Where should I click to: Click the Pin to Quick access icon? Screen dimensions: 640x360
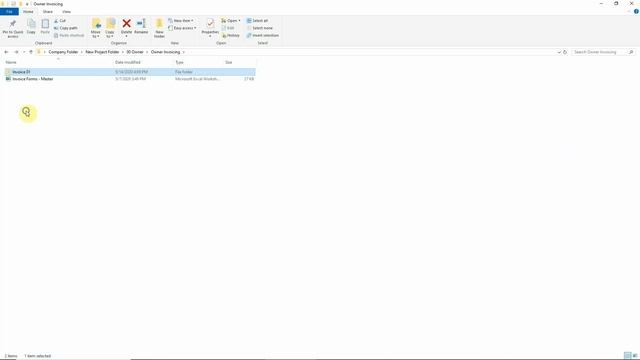(13, 24)
